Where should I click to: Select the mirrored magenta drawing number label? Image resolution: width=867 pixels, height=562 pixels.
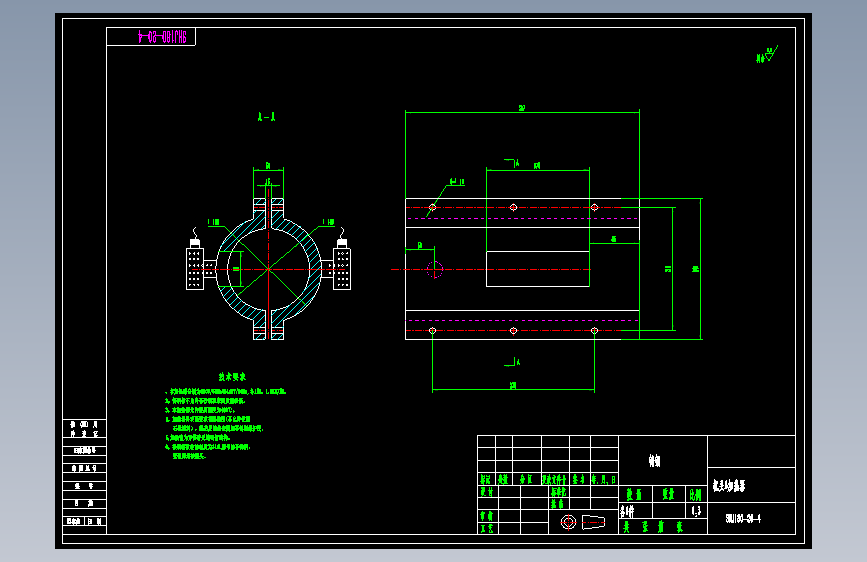pos(162,37)
